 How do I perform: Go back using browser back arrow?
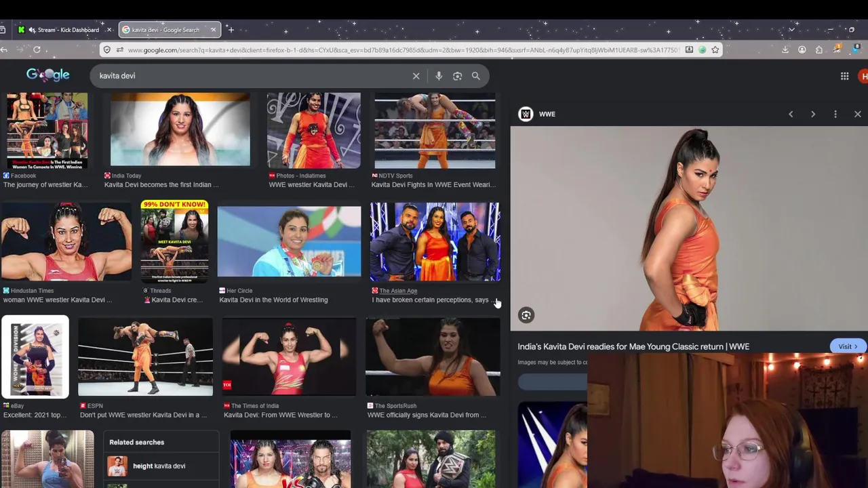click(x=4, y=49)
